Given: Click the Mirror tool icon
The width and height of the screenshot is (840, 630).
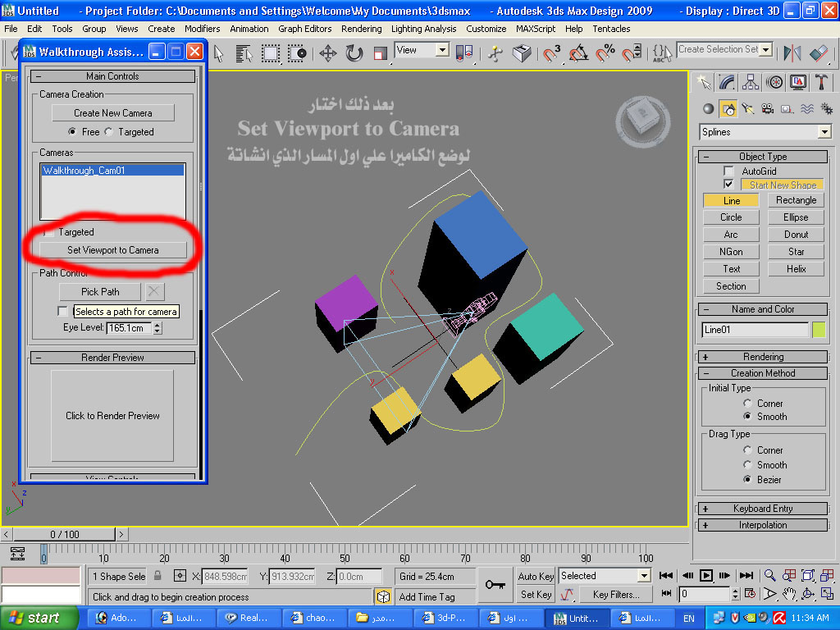Looking at the screenshot, I should pos(792,53).
